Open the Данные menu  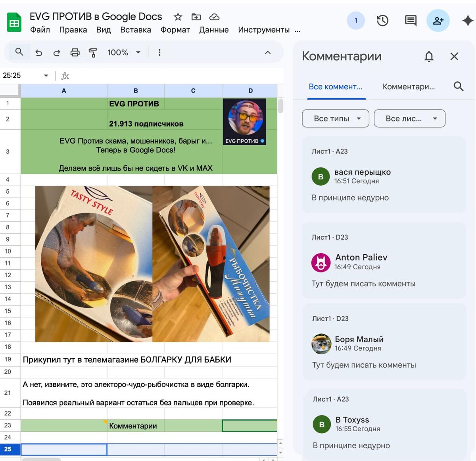[x=214, y=30]
